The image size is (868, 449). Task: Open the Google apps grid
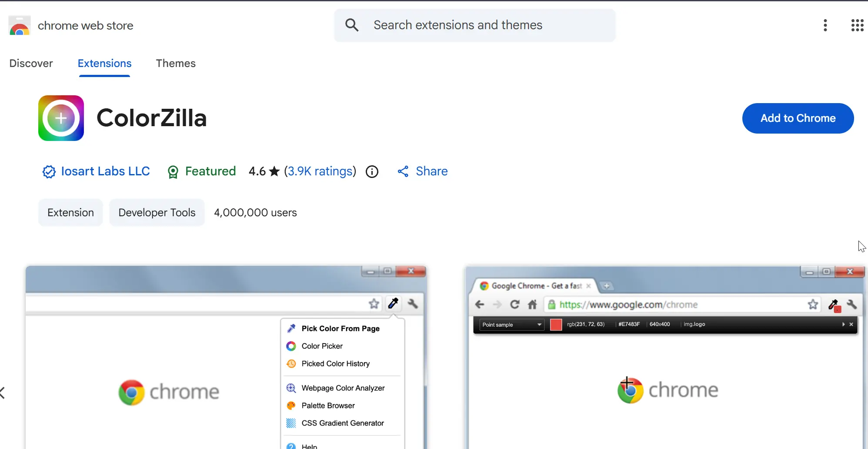[x=857, y=25]
